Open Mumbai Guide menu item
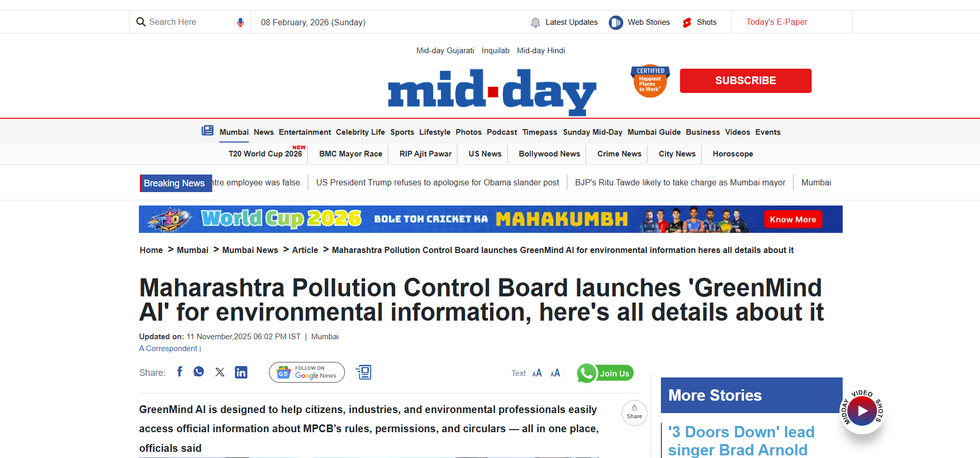The width and height of the screenshot is (980, 458). click(x=654, y=132)
